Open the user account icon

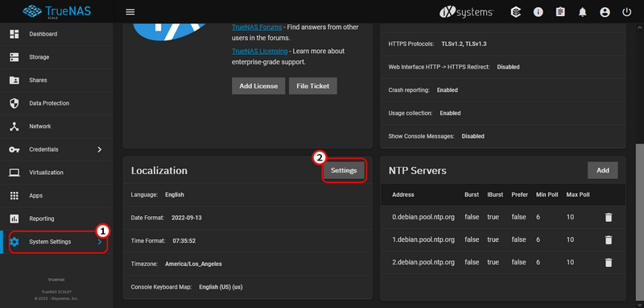[605, 12]
